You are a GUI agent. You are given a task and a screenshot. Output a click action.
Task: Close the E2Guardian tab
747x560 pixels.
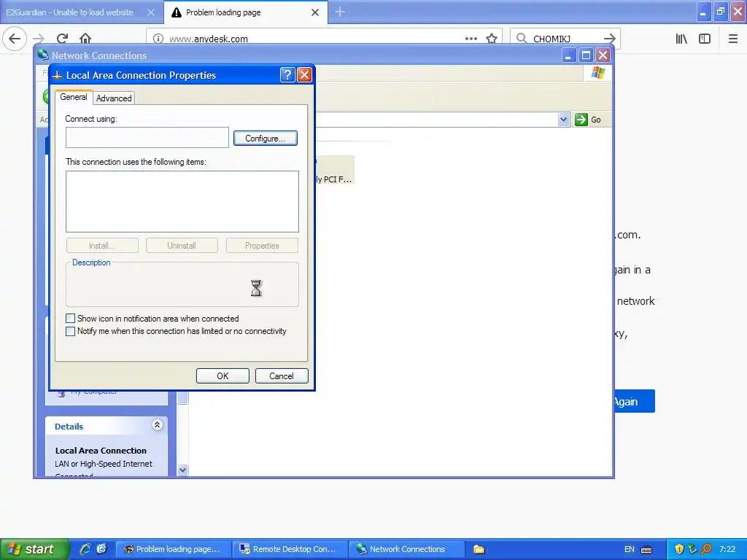click(x=151, y=12)
